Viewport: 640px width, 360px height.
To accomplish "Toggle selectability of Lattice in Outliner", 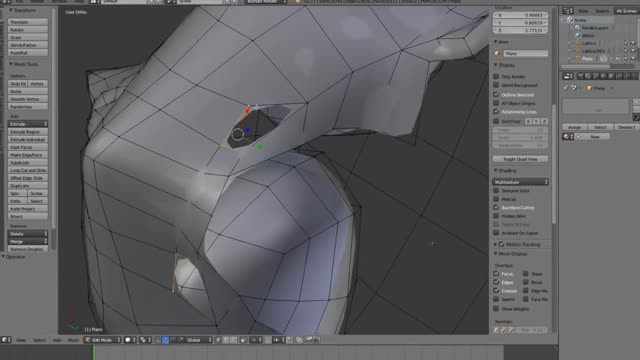I will coord(625,43).
